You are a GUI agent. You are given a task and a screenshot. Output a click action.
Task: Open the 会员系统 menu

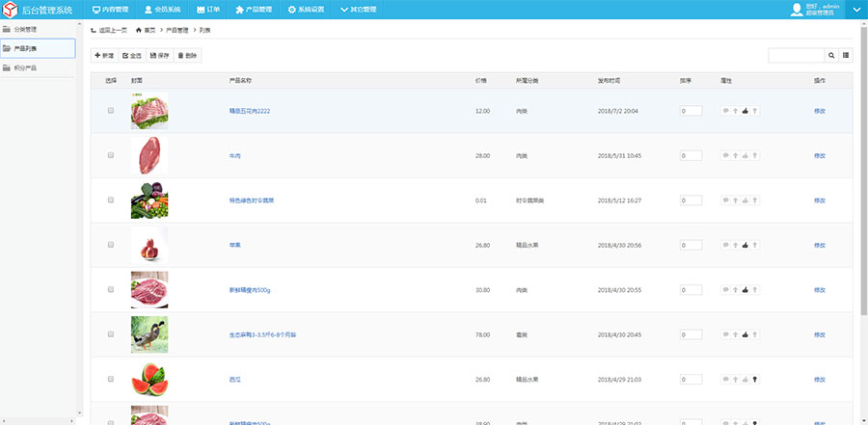(x=162, y=10)
